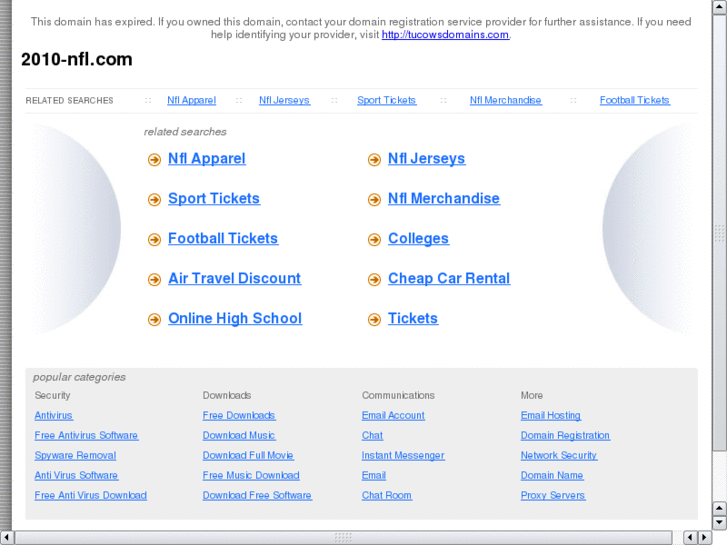Open the Chat Room link

(x=387, y=495)
